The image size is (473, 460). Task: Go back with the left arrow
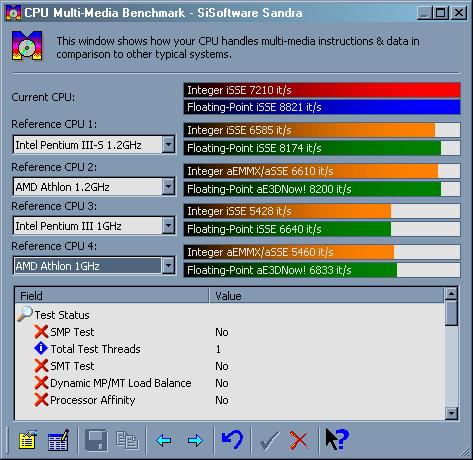(x=164, y=440)
